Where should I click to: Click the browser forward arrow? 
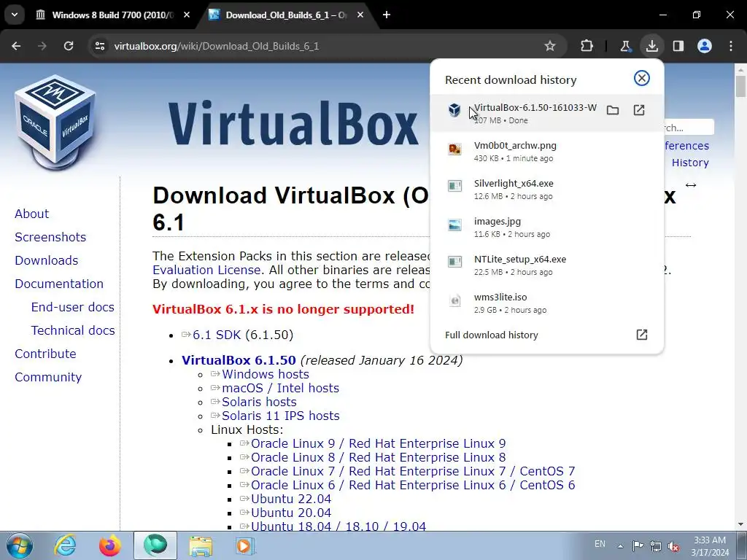tap(42, 46)
